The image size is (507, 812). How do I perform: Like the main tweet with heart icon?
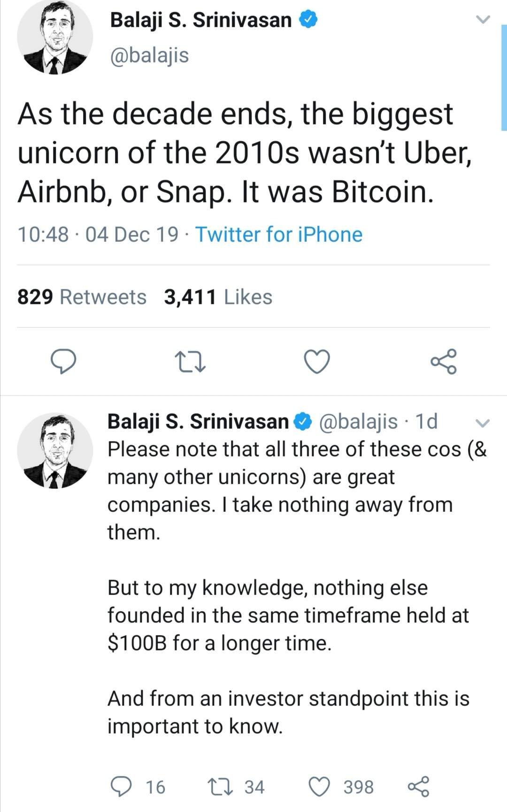point(317,362)
